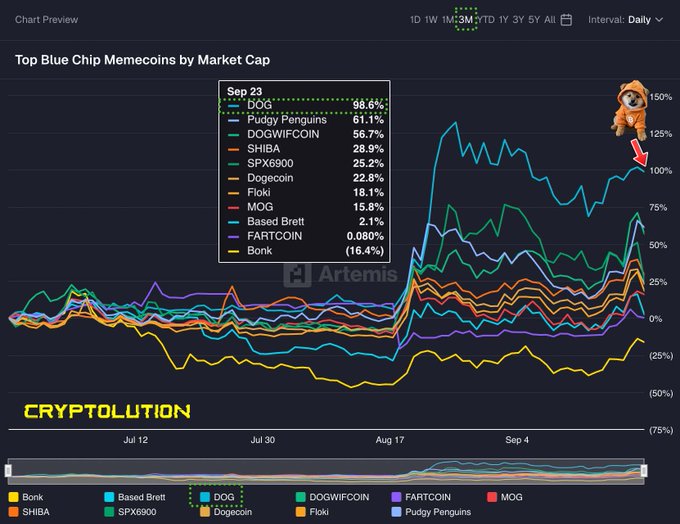Viewport: 680px width, 524px height.
Task: Select the 1M time range
Action: click(448, 20)
